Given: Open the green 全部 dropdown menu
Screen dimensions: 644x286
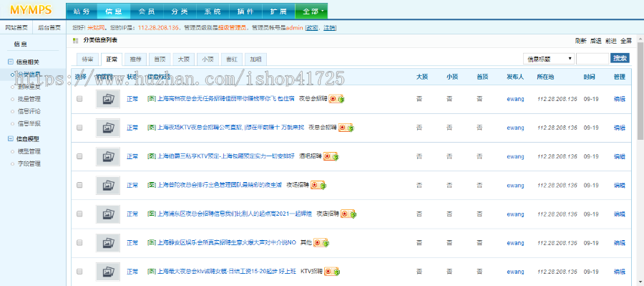Looking at the screenshot, I should tap(311, 11).
